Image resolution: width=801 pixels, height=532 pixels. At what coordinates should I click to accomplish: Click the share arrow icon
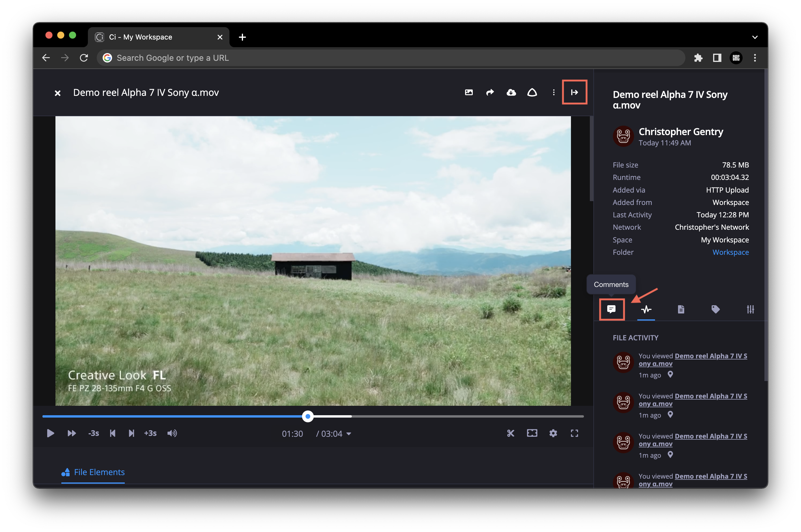(490, 92)
